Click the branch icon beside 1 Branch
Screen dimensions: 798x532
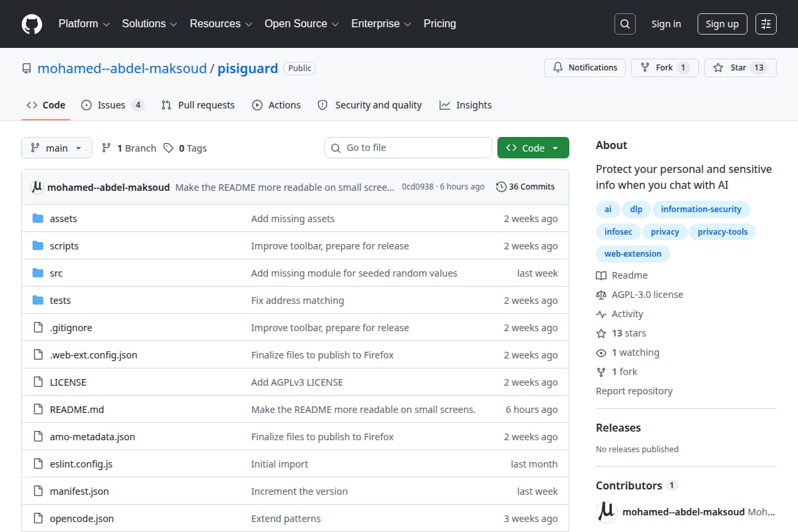(106, 148)
